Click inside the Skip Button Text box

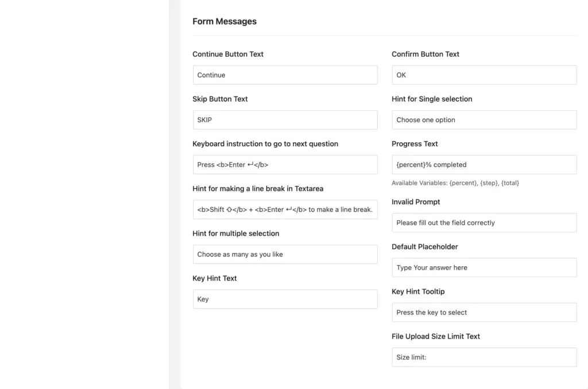point(285,119)
